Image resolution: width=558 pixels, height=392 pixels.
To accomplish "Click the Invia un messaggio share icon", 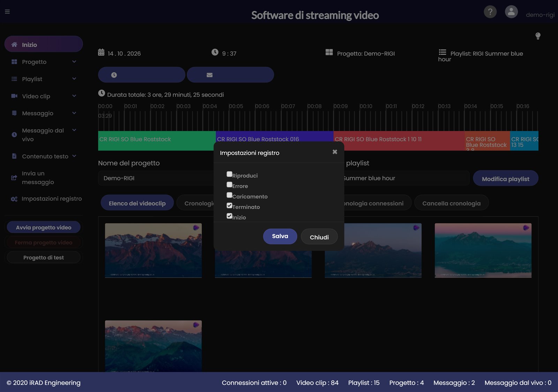I will point(14,178).
